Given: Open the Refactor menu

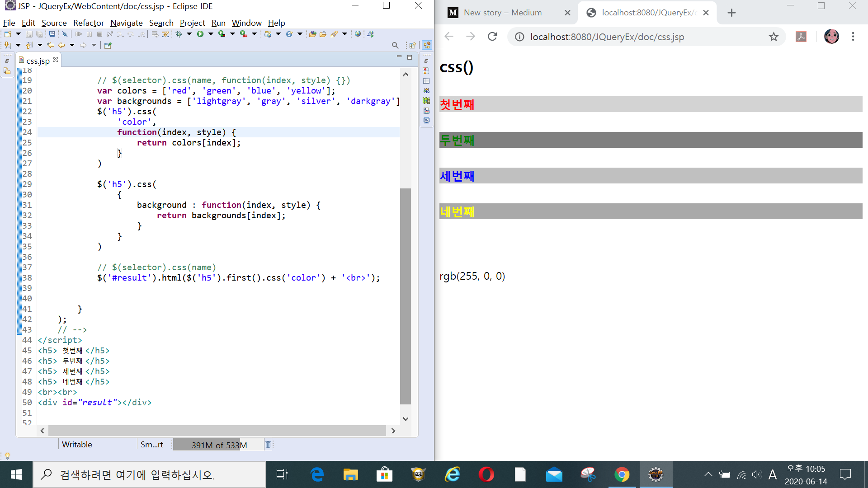Looking at the screenshot, I should pyautogui.click(x=88, y=23).
